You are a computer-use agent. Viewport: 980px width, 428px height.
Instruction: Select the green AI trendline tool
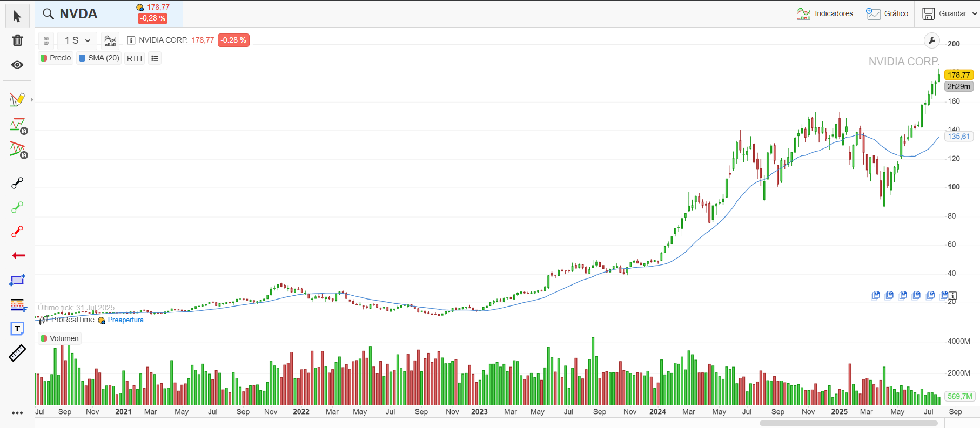(18, 126)
